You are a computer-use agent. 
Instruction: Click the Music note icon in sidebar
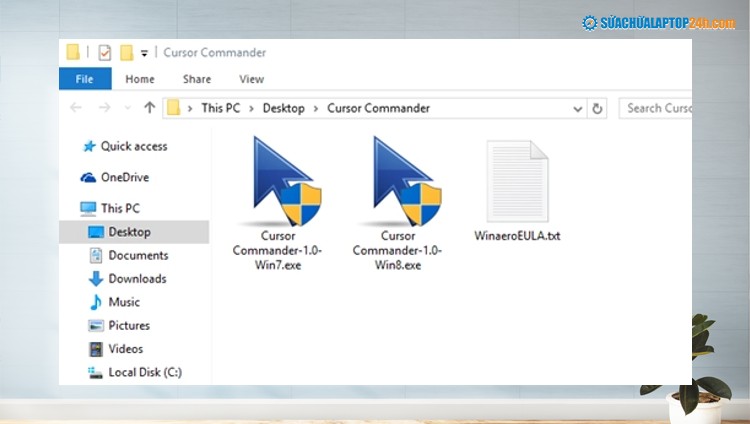[x=96, y=302]
